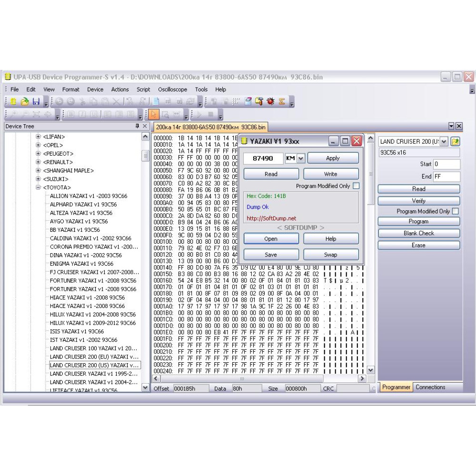476x476 pixels.
Task: Click the blue text document toolbar icon
Action: pos(156,101)
